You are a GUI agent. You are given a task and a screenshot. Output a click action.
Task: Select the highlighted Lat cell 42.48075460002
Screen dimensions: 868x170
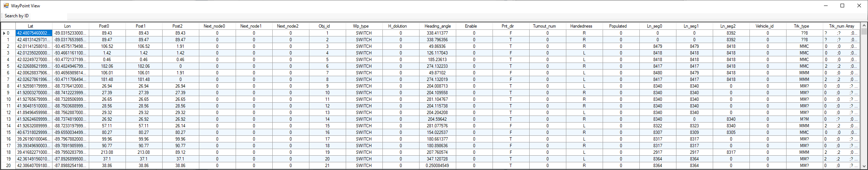point(34,33)
